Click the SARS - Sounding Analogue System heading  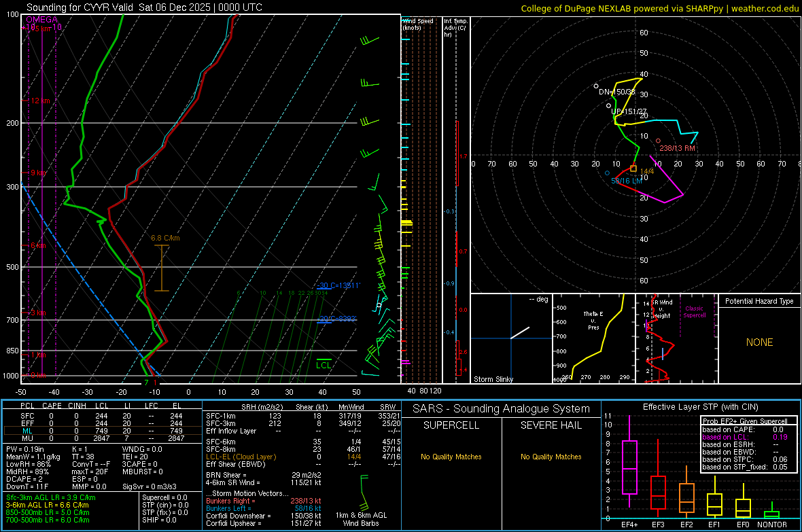[501, 408]
